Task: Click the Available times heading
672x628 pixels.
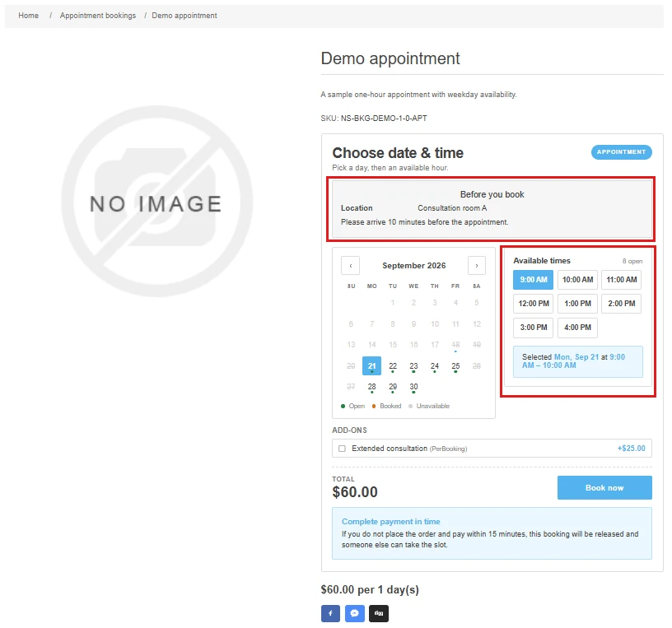Action: click(542, 261)
